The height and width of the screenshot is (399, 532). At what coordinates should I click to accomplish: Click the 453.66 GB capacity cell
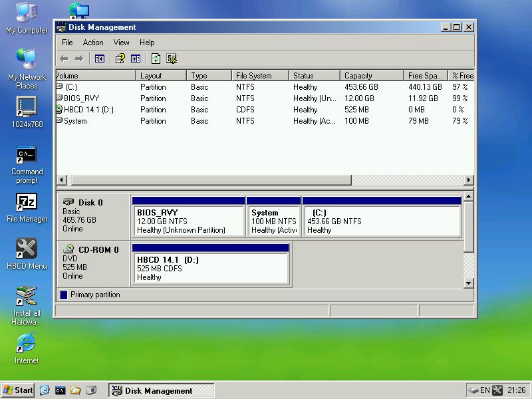(x=361, y=87)
